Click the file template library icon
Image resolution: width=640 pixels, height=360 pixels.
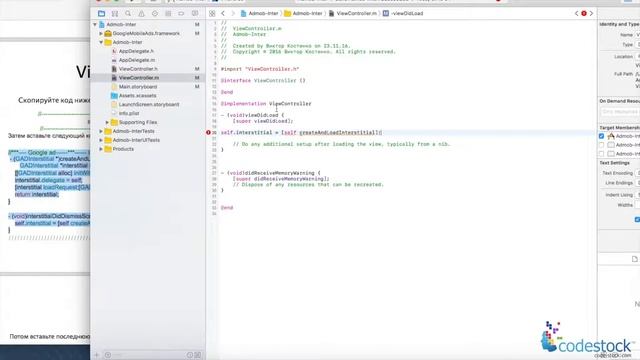(635, 259)
